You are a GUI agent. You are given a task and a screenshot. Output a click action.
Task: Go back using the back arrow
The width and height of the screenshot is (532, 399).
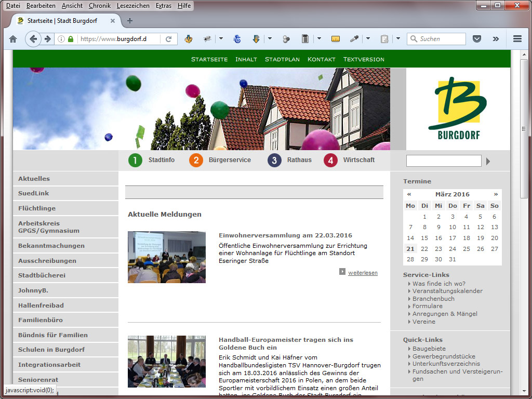33,39
